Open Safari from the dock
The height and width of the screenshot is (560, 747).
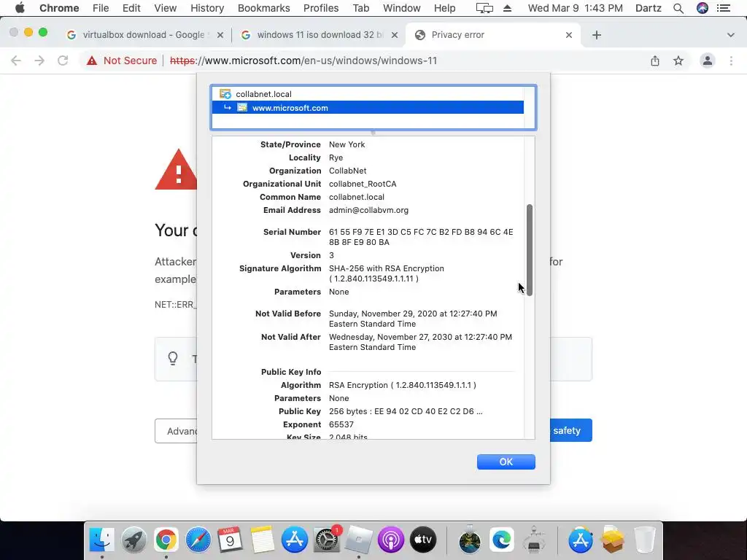(198, 540)
